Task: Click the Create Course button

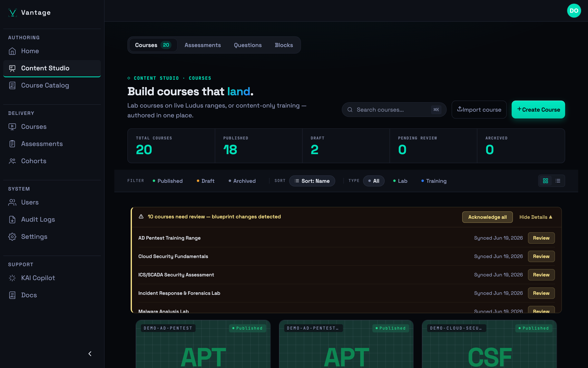Action: [538, 110]
